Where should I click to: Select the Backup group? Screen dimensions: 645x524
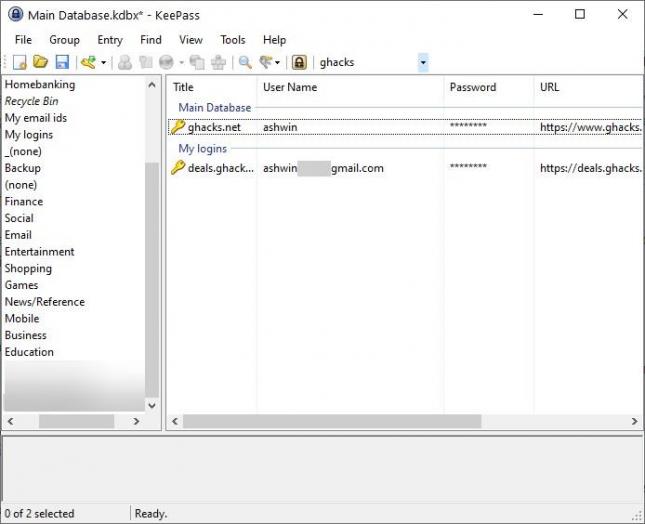(x=23, y=168)
